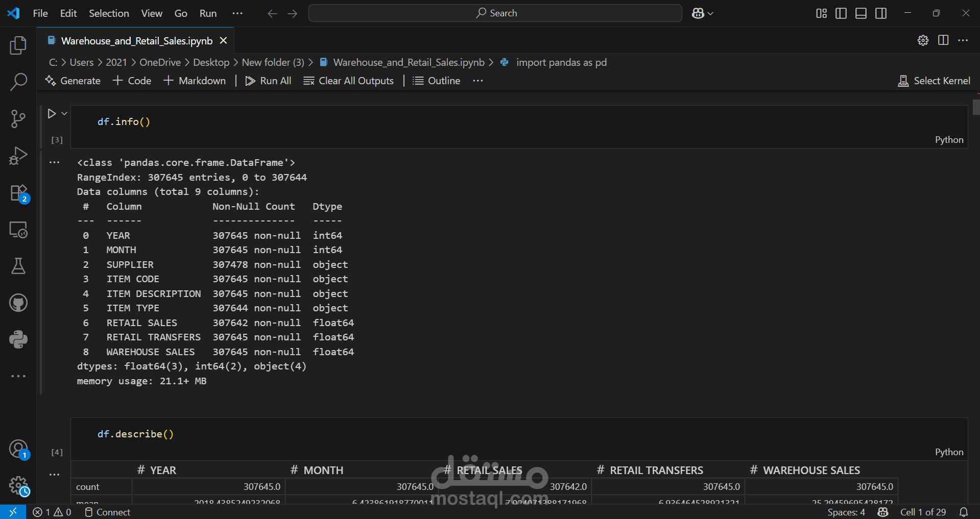Screen dimensions: 980x519
Task: Open the Testing flask view
Action: click(18, 266)
